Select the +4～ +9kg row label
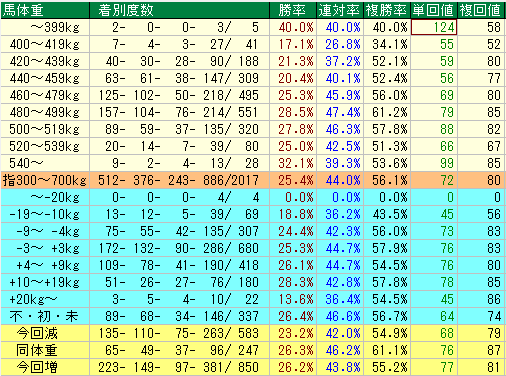506x376 pixels. click(45, 265)
